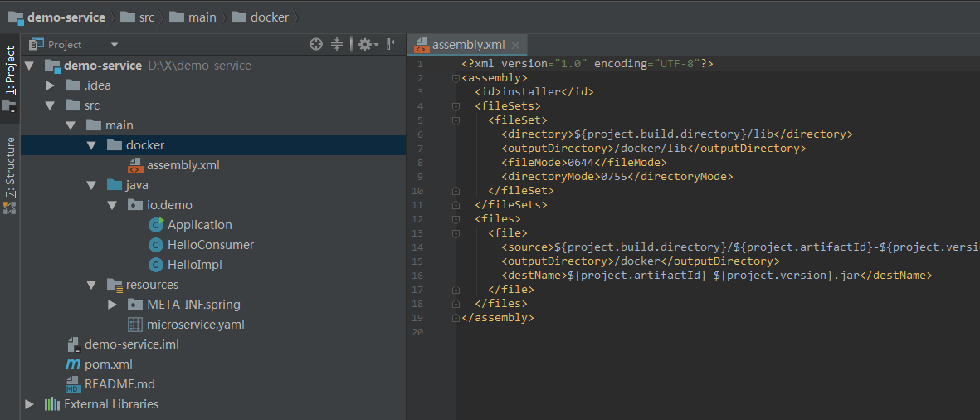980x420 pixels.
Task: Toggle fold marker at fileSets line
Action: click(455, 106)
